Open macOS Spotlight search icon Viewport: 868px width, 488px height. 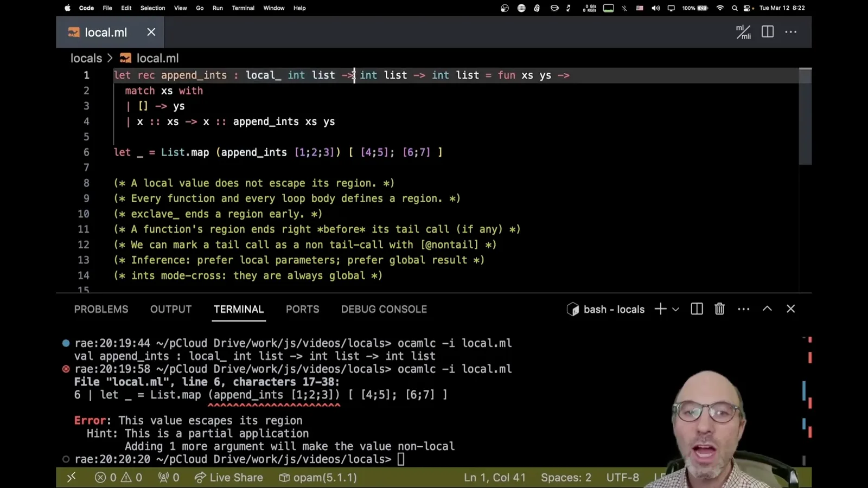[735, 8]
